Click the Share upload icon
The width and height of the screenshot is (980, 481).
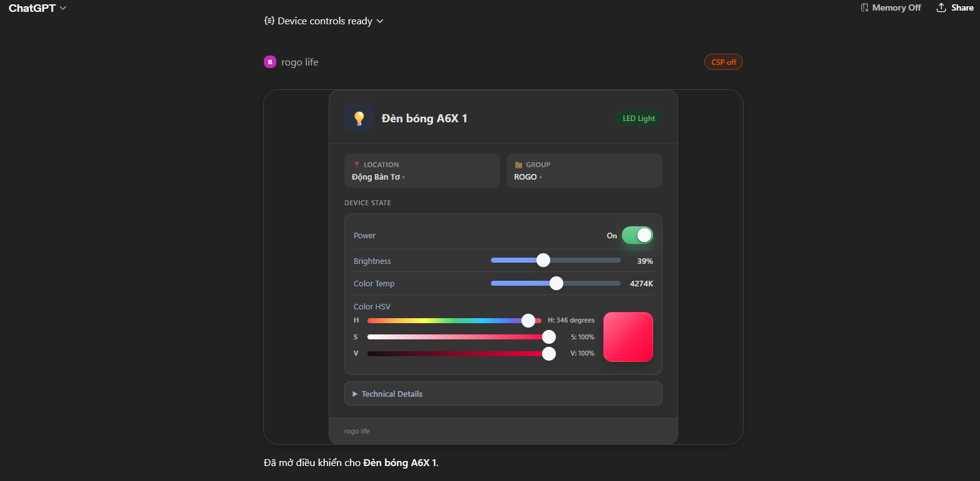click(x=941, y=7)
